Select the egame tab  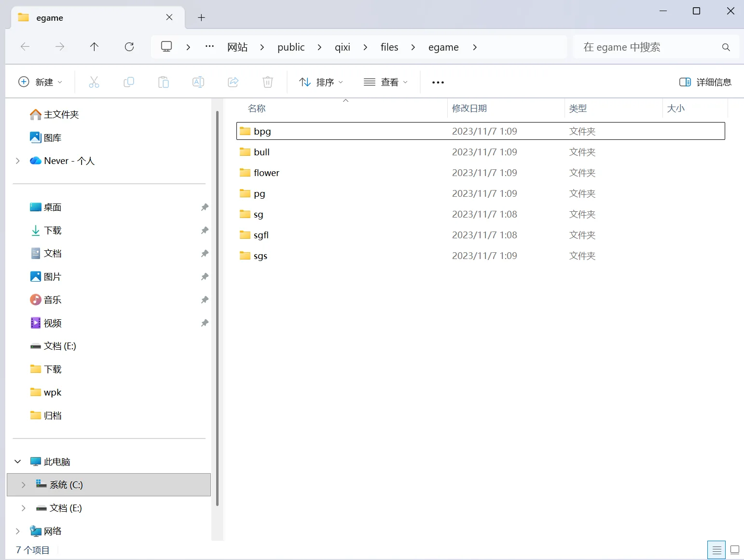[98, 18]
